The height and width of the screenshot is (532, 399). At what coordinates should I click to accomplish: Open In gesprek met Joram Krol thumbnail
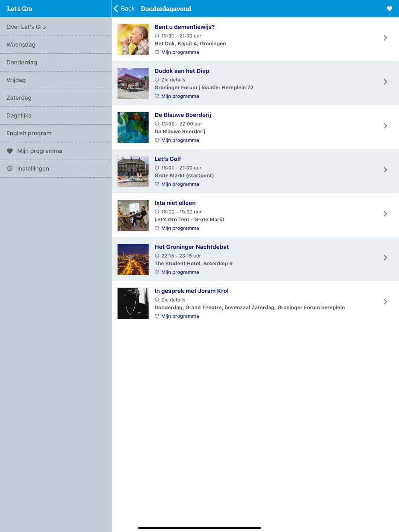pyautogui.click(x=133, y=303)
